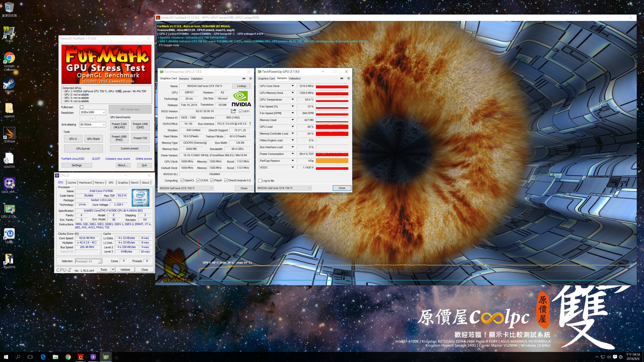The height and width of the screenshot is (362, 644).
Task: Switch to GPU-Z taskbar icon
Action: [106, 357]
